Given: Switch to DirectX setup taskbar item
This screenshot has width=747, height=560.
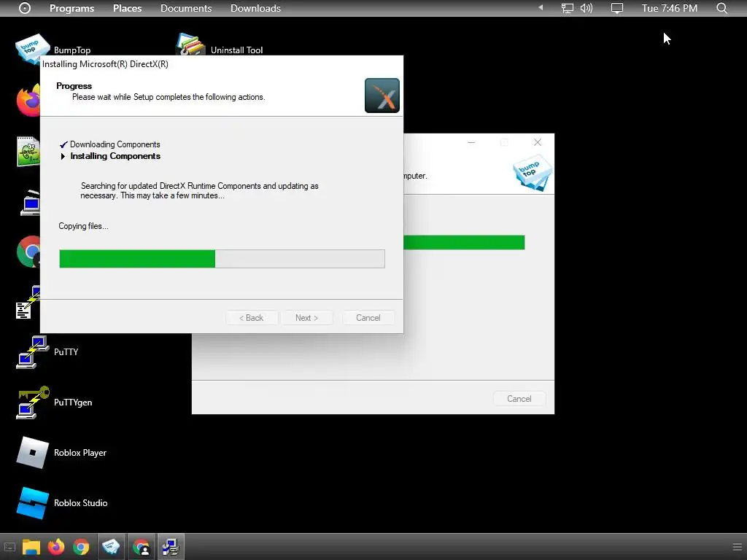Looking at the screenshot, I should pos(171,547).
